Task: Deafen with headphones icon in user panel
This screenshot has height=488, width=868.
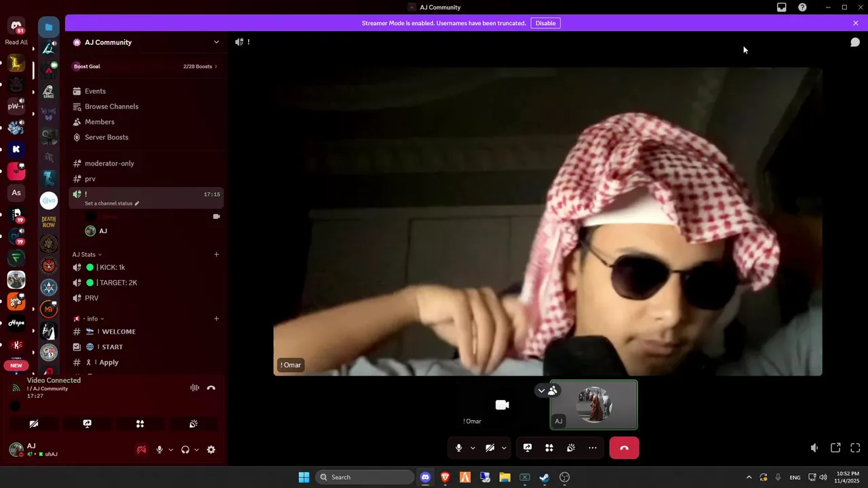Action: (x=185, y=449)
